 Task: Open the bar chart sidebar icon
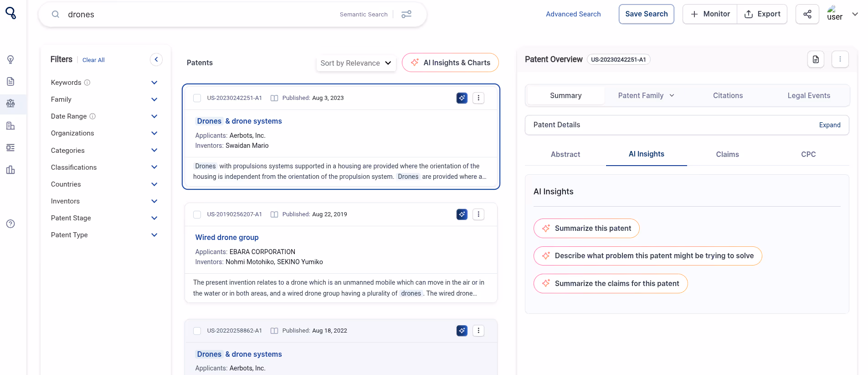10,170
